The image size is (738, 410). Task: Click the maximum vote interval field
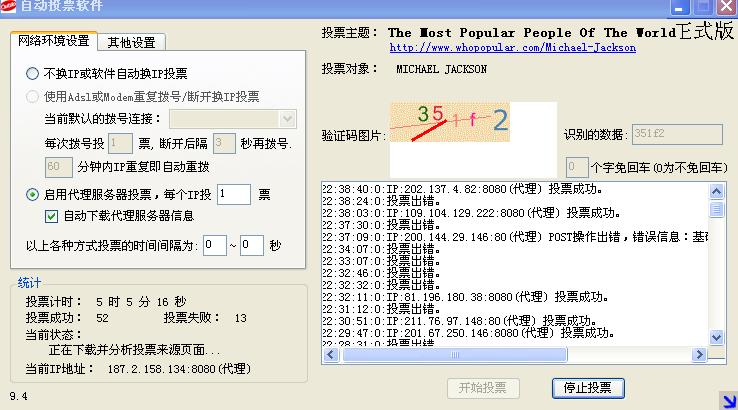click(251, 245)
